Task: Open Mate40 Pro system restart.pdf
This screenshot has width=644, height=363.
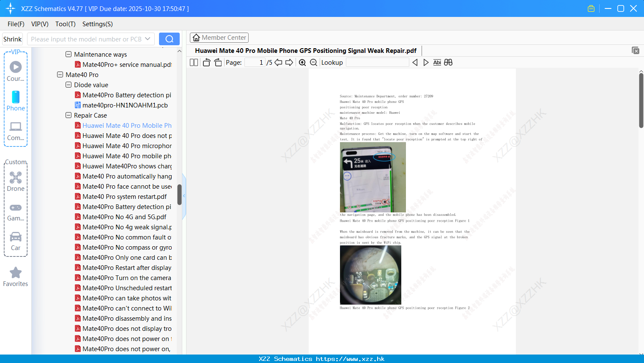Action: pos(121,196)
